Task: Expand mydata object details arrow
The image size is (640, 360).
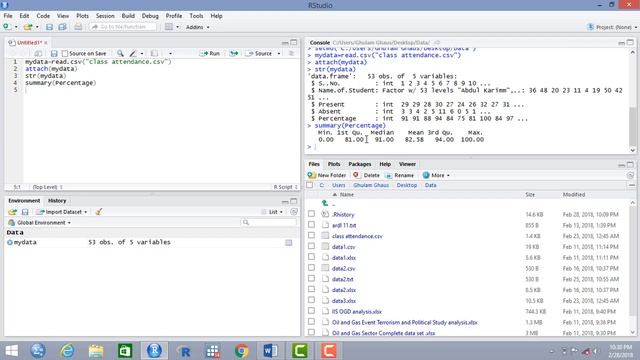Action: point(9,242)
